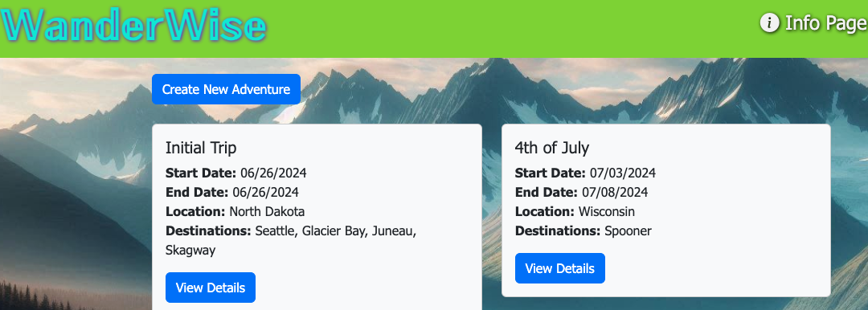Click the Create New Adventure button
Image resolution: width=868 pixels, height=310 pixels.
226,89
